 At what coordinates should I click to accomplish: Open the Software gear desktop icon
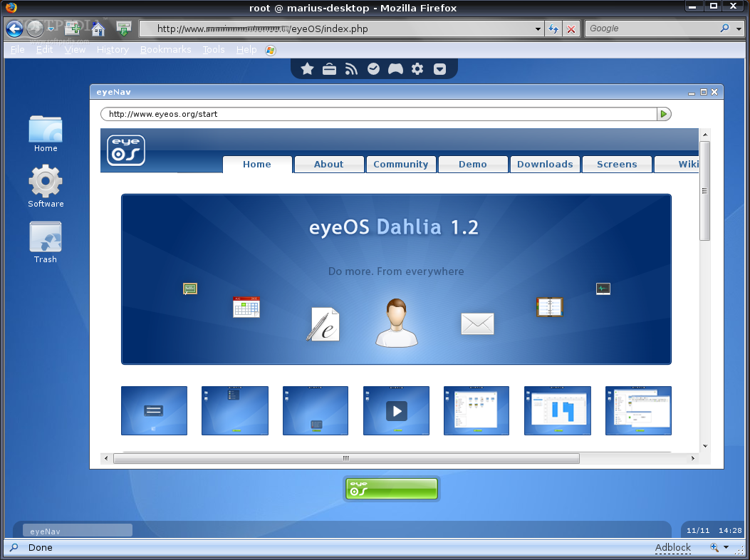coord(46,186)
